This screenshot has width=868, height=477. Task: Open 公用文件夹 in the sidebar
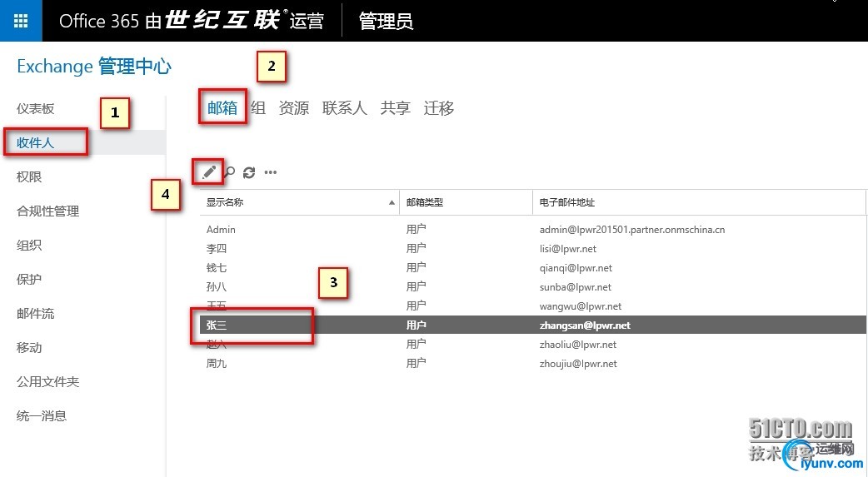click(48, 381)
